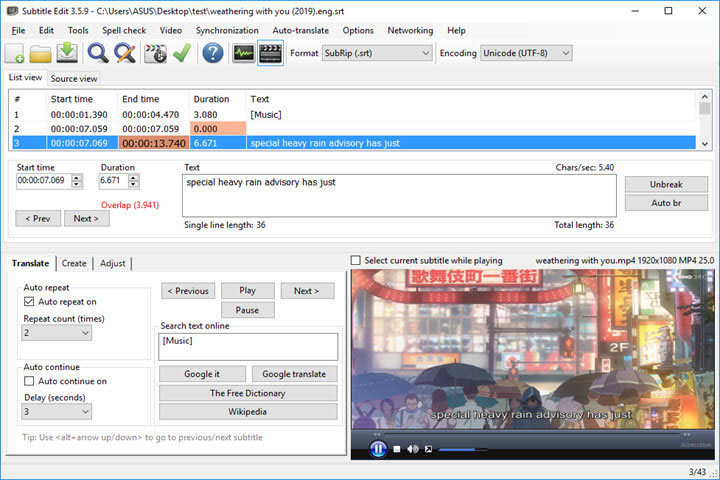
Task: Open a subtitle file via folder icon
Action: click(x=41, y=53)
